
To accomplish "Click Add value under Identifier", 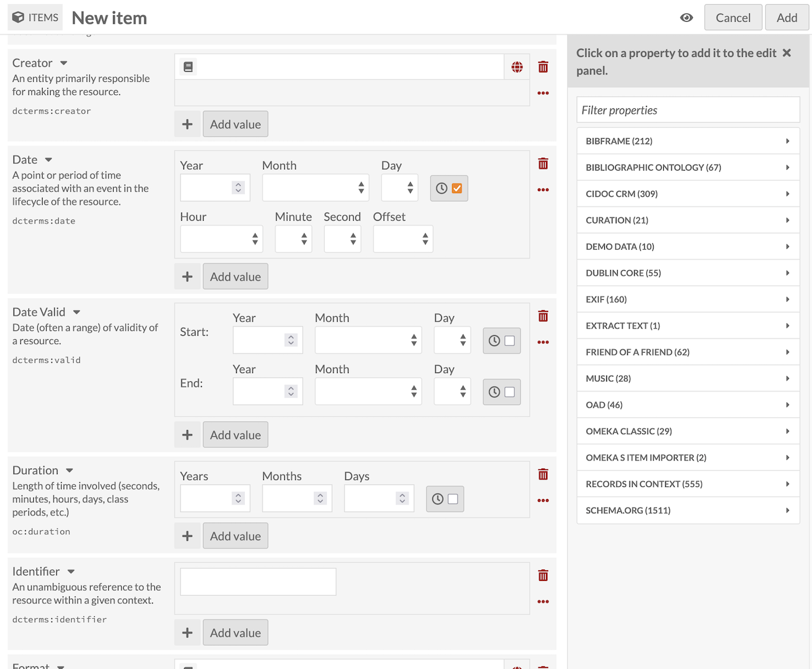I will 235,632.
